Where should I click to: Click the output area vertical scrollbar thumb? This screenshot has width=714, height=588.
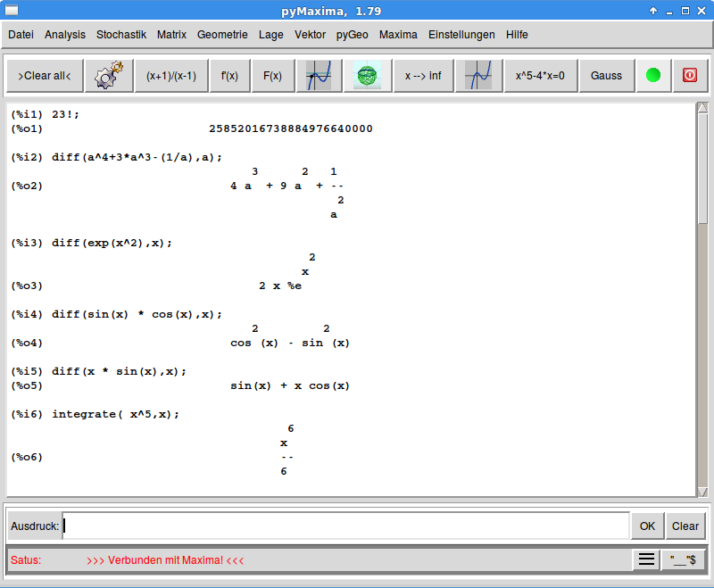click(702, 169)
